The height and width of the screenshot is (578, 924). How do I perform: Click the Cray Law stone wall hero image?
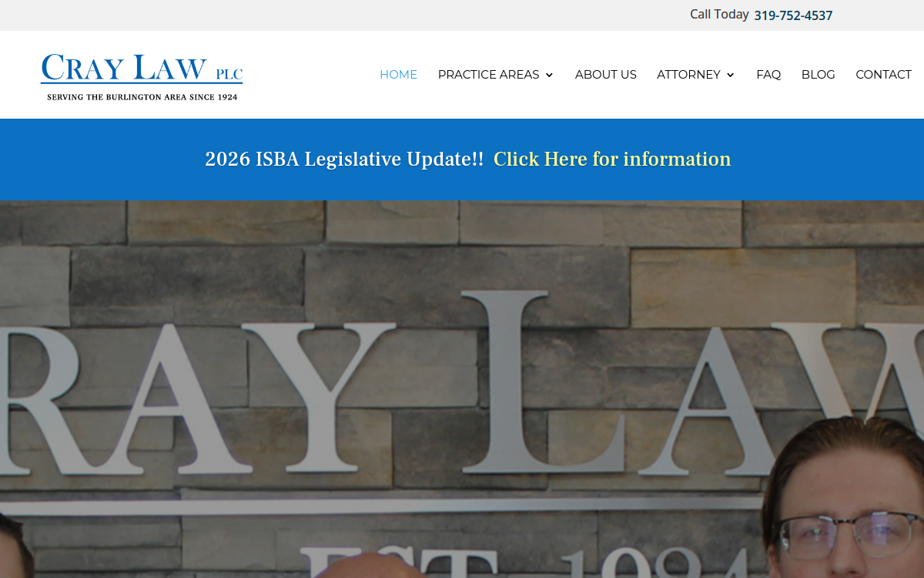coord(462,389)
